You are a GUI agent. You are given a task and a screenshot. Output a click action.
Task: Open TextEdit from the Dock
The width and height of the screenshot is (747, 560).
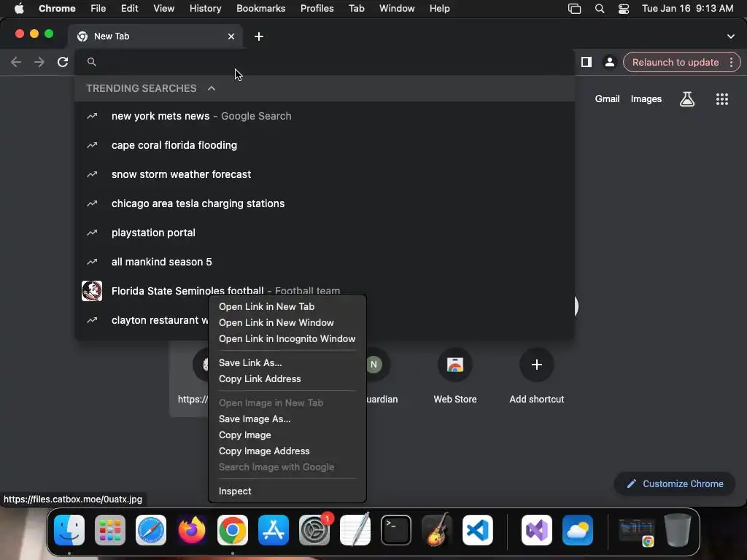(x=355, y=530)
